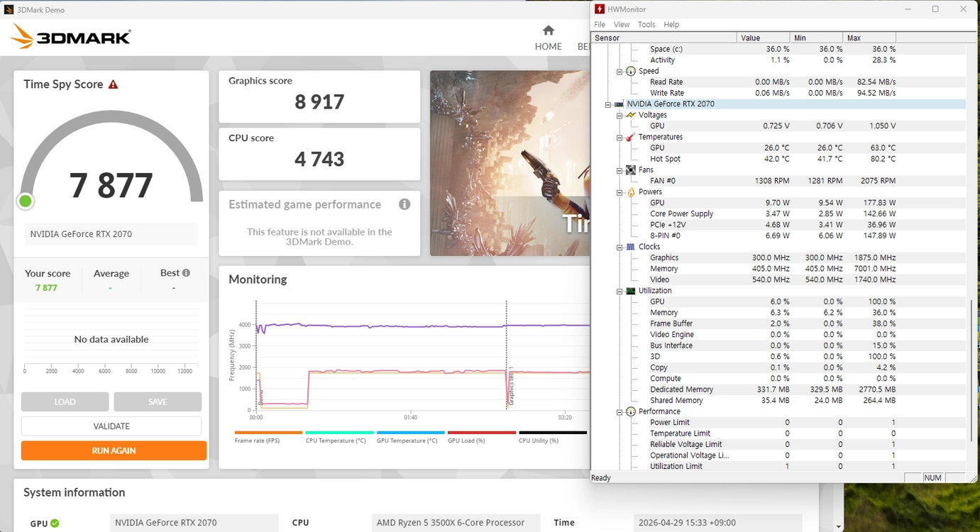Click the Time Spy Score warning triangle
Screen dimensions: 980x532
pyautogui.click(x=113, y=84)
